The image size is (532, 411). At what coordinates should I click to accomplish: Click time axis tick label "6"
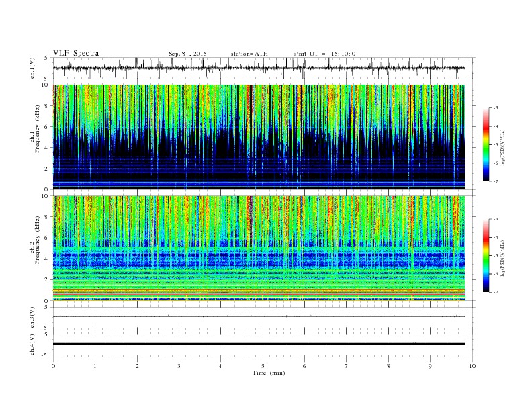click(x=304, y=366)
